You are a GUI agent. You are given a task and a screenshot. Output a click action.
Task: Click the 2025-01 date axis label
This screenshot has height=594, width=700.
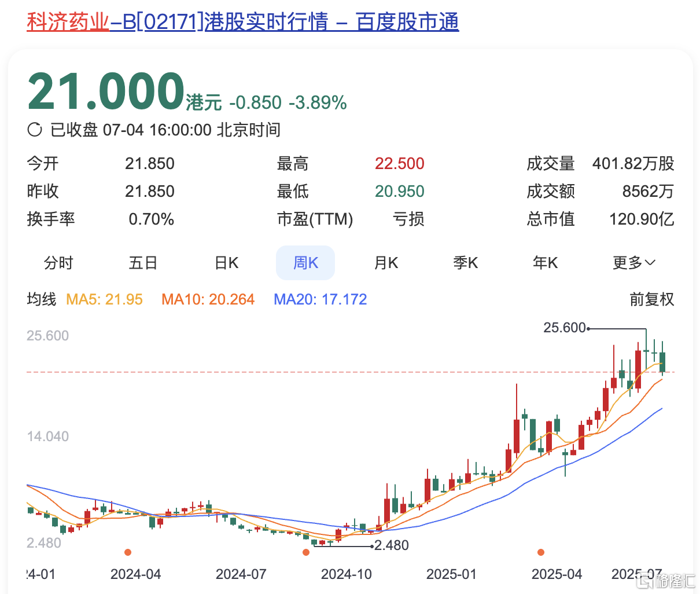(451, 574)
